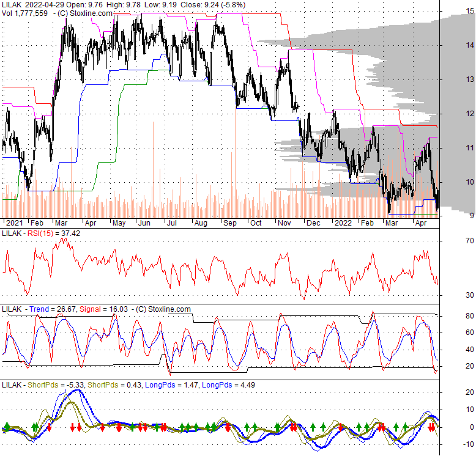
Task: Click the 'RSI(15)' label in the RSI panel
Action: pos(40,234)
